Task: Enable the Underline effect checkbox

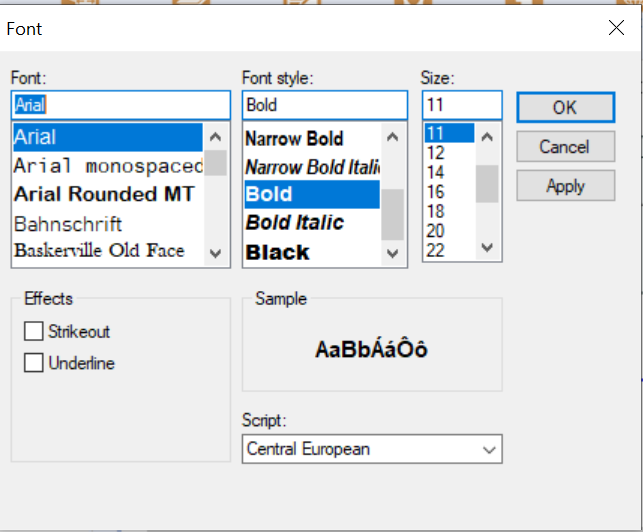Action: coord(35,363)
